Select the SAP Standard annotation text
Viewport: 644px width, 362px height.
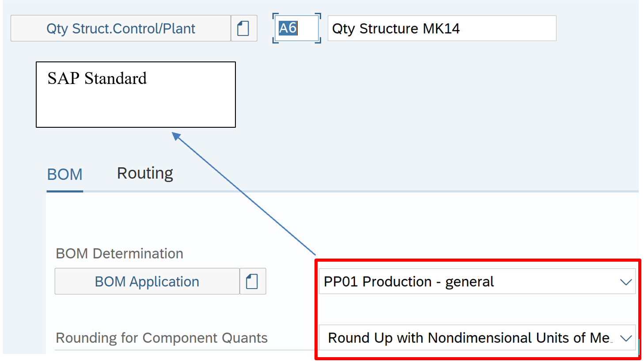point(97,79)
